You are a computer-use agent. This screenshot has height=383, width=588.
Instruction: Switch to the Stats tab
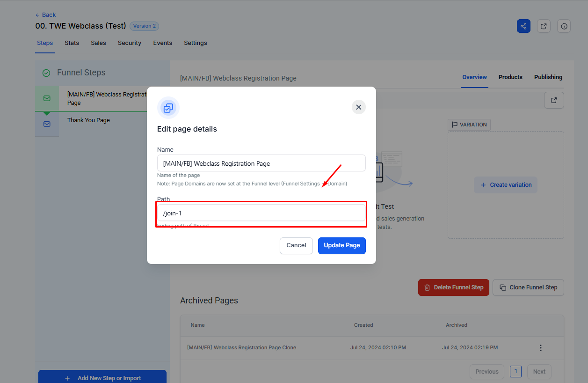click(72, 43)
